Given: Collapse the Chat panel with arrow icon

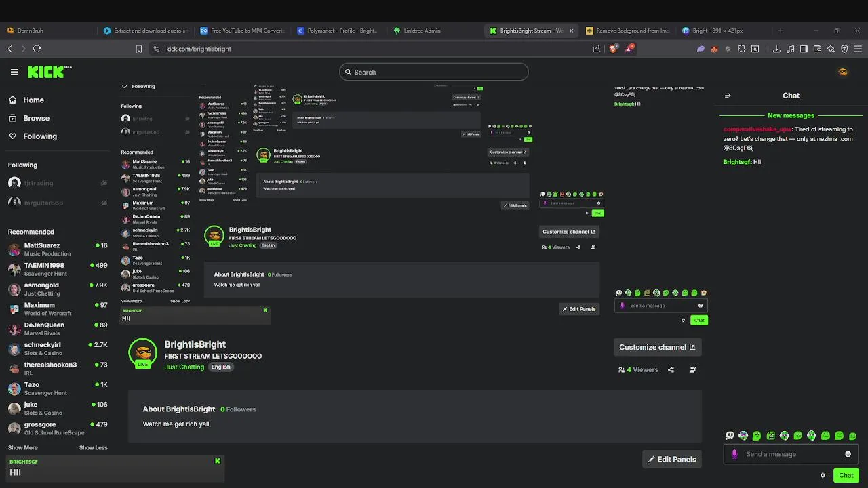Looking at the screenshot, I should pyautogui.click(x=728, y=96).
